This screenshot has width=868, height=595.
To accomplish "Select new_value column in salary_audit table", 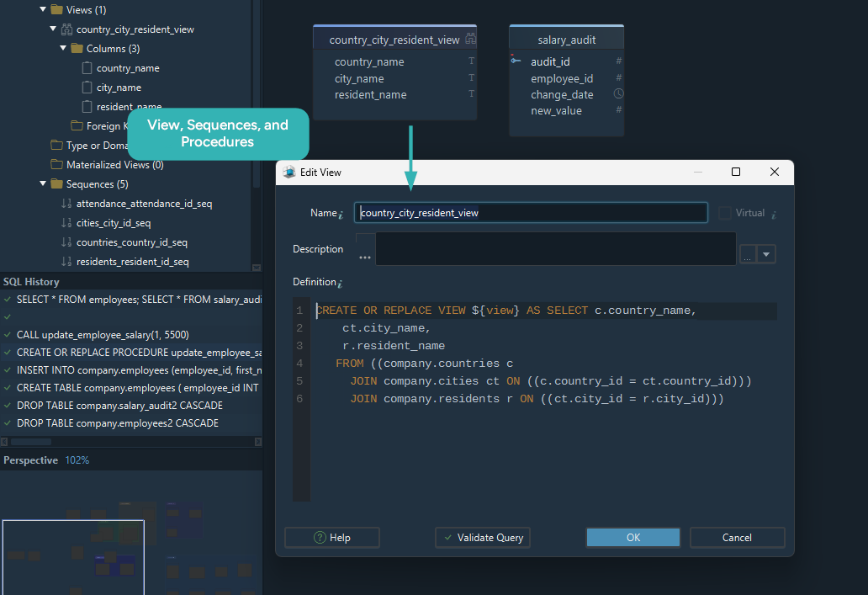I will [x=556, y=111].
